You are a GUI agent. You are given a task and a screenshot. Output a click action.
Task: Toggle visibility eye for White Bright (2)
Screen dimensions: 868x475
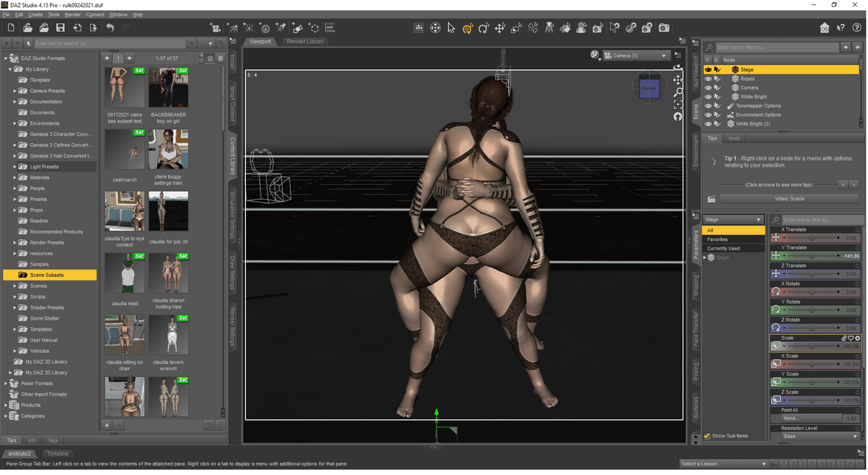pos(708,124)
